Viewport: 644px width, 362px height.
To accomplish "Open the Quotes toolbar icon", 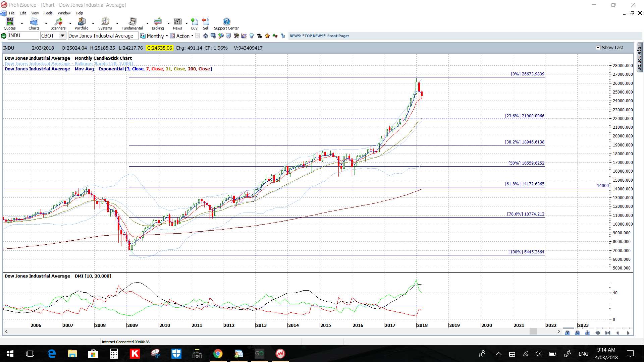I will click(10, 21).
